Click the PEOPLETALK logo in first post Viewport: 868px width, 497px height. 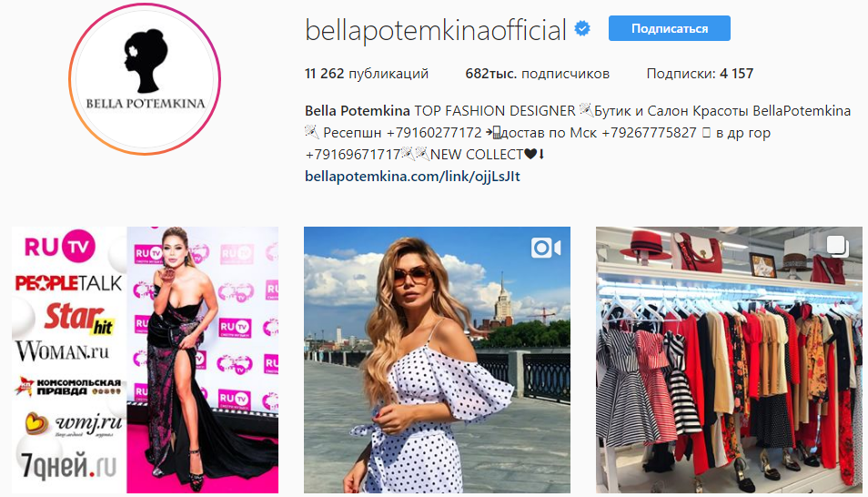tap(68, 283)
